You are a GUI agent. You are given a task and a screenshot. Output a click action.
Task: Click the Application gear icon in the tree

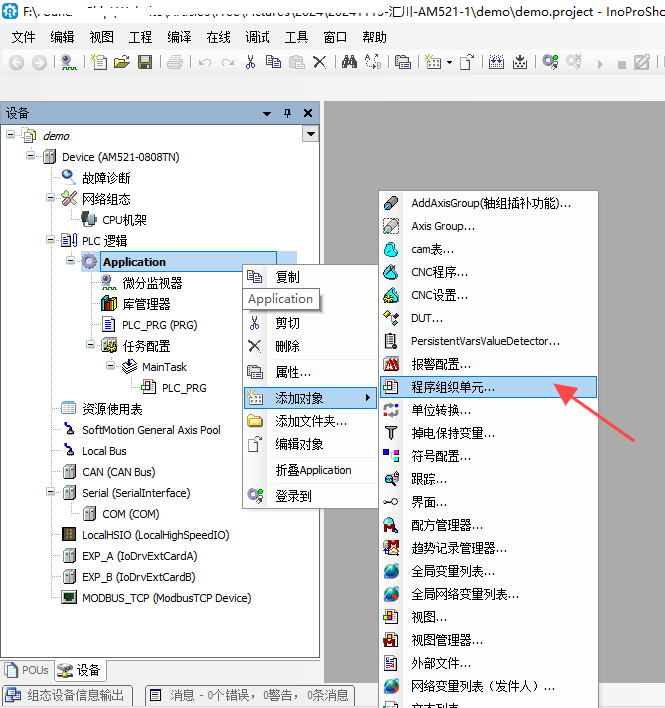click(89, 262)
